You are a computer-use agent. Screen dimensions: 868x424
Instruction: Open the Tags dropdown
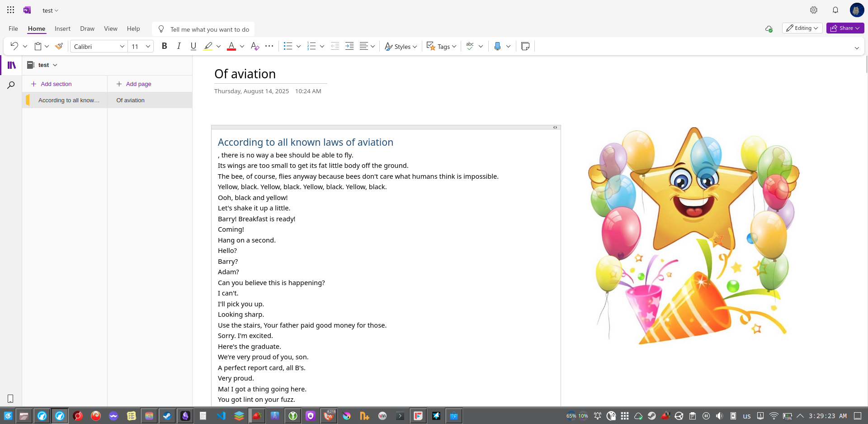441,46
